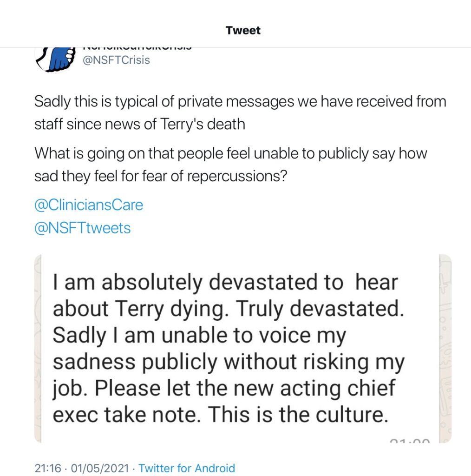This screenshot has width=471, height=476.
Task: Open the attached message screenshot image
Action: point(243,349)
